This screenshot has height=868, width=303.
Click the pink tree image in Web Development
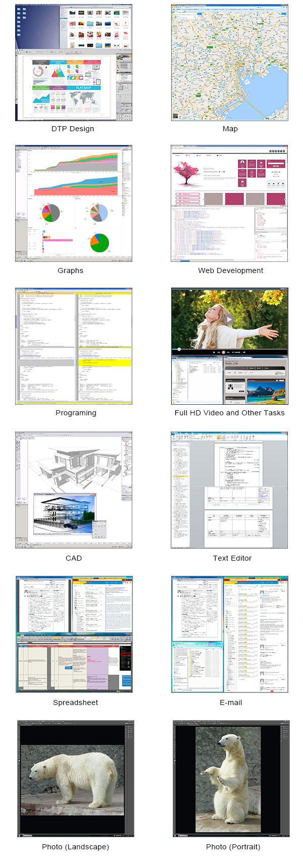[x=187, y=175]
